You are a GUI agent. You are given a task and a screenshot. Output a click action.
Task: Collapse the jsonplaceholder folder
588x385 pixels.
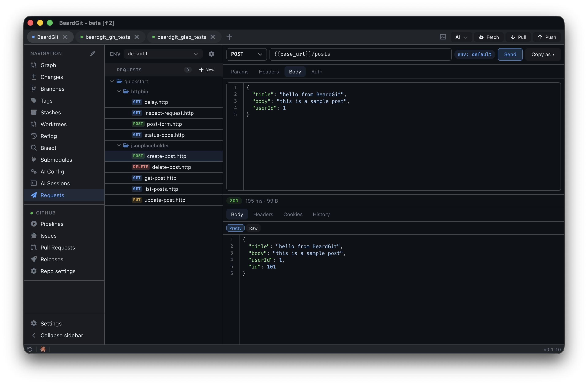[119, 145]
